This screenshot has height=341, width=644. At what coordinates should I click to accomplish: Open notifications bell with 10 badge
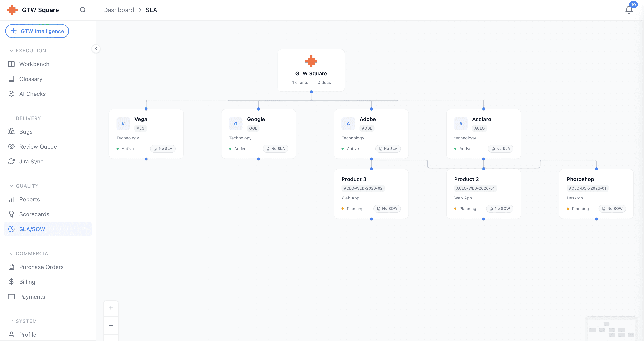[x=629, y=9]
